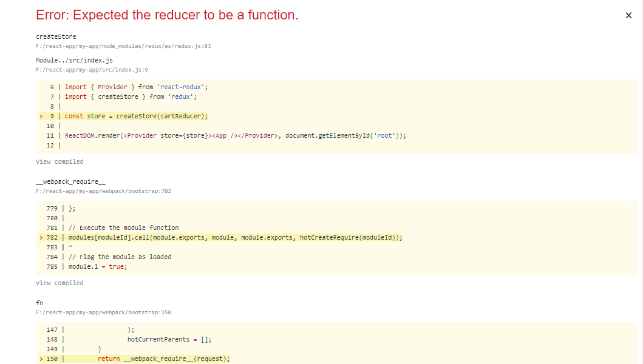
Task: Select highlighted line 150 'return __webpack_require__(request);'
Action: (163, 359)
